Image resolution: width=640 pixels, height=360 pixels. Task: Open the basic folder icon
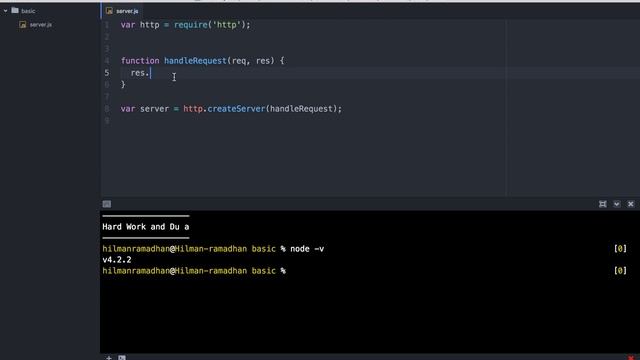pos(15,10)
